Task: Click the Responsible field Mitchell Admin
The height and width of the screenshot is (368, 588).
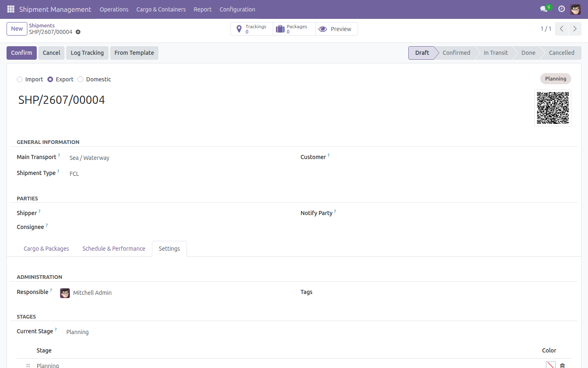Action: point(92,293)
